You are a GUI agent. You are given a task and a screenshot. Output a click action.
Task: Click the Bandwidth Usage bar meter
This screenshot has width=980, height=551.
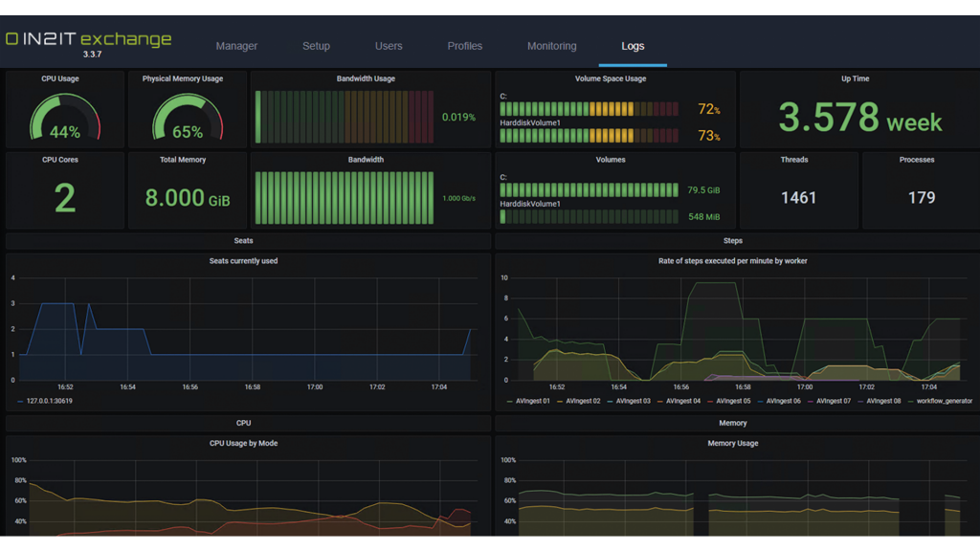(x=345, y=117)
